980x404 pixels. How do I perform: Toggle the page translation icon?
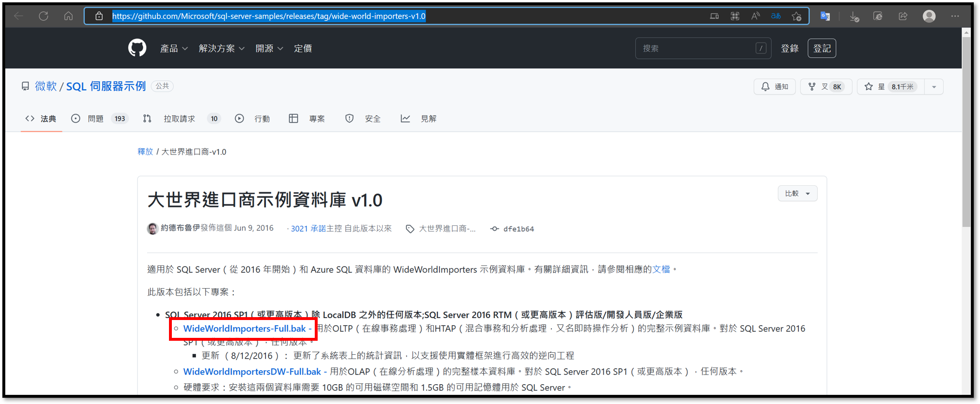pos(776,16)
